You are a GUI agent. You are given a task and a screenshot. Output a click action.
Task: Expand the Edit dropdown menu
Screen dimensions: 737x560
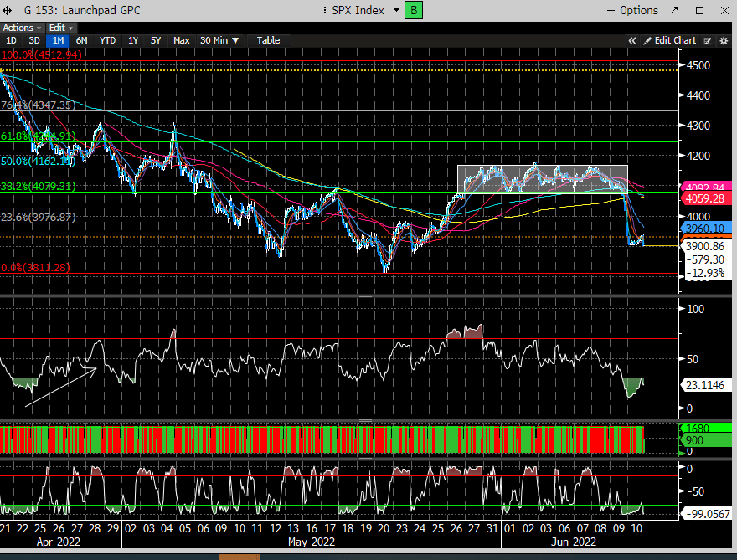point(58,28)
